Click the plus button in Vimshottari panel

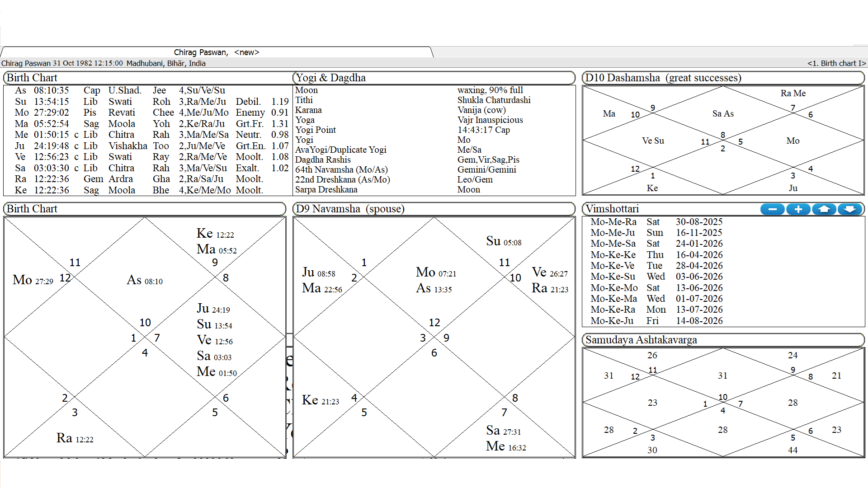pyautogui.click(x=798, y=209)
